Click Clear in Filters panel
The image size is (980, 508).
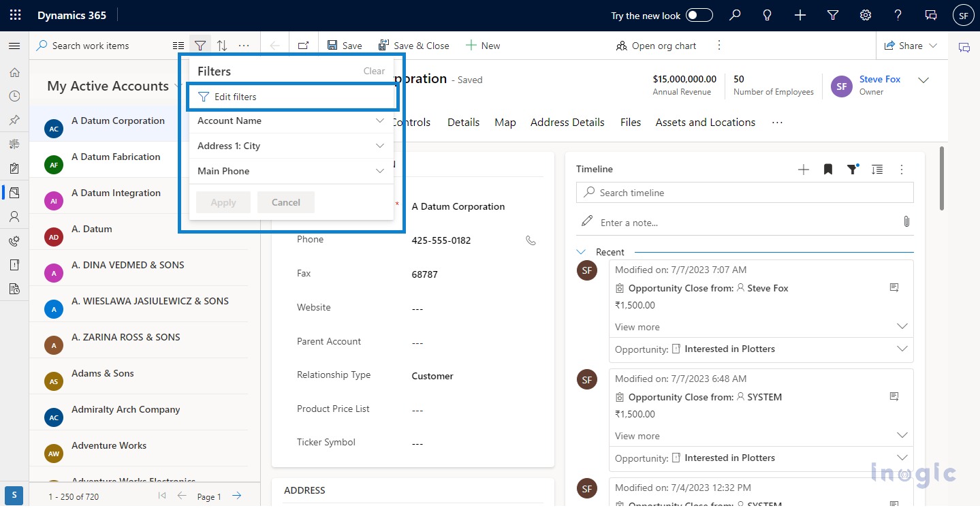pos(374,71)
